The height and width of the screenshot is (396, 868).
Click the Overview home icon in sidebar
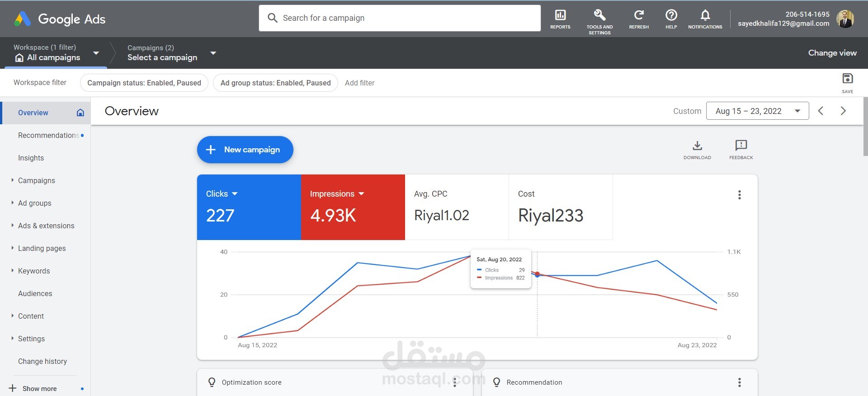[80, 113]
